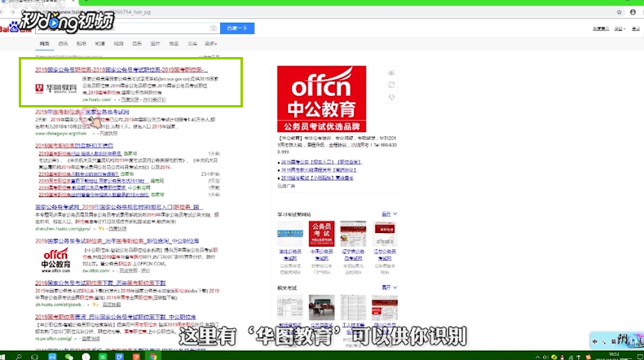644x360 pixels.
Task: Click the classroom photo thumbnail in 相关考试
Action: tap(321, 307)
